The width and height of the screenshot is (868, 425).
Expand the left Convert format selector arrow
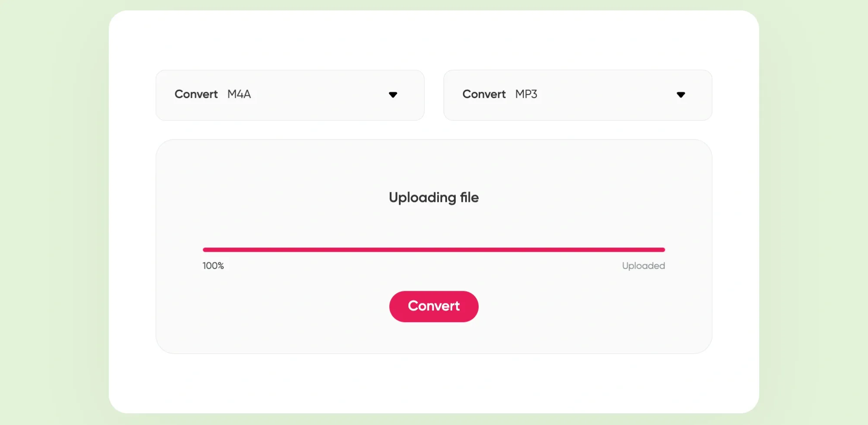(x=393, y=95)
